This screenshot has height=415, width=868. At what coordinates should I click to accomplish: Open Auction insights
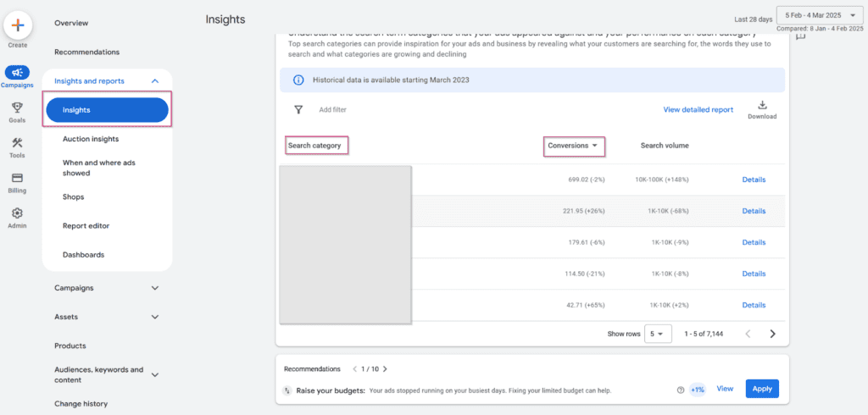(x=91, y=139)
